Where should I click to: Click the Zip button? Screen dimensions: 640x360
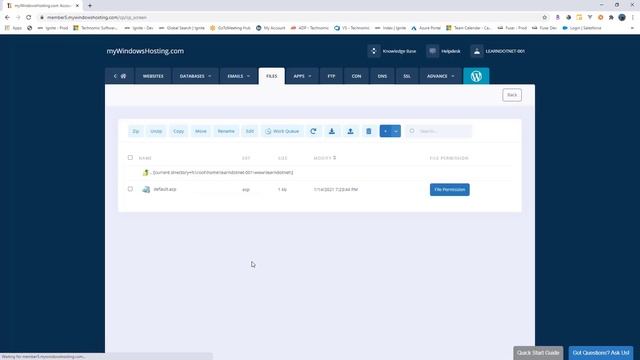pyautogui.click(x=136, y=131)
